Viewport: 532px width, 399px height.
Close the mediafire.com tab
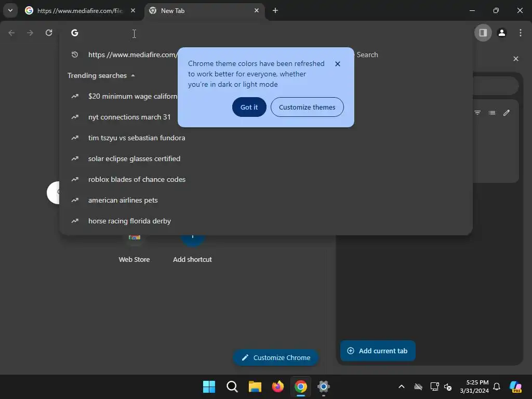(133, 10)
